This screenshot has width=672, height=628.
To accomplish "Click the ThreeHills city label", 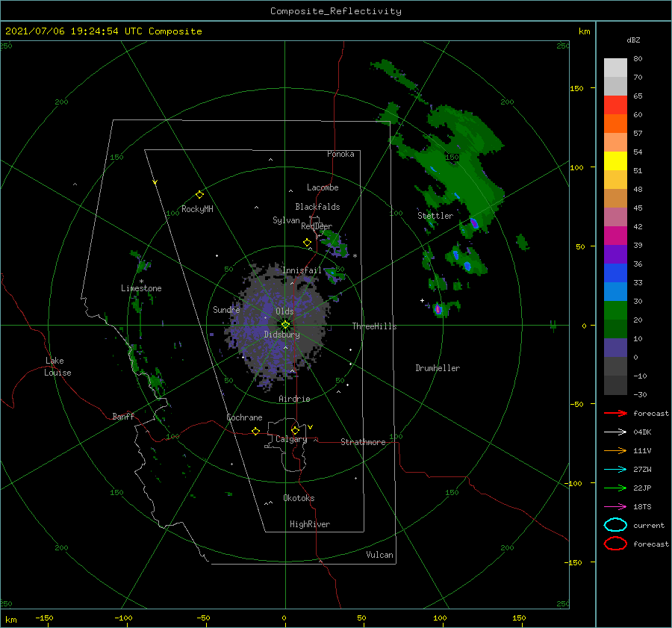I will 375,326.
